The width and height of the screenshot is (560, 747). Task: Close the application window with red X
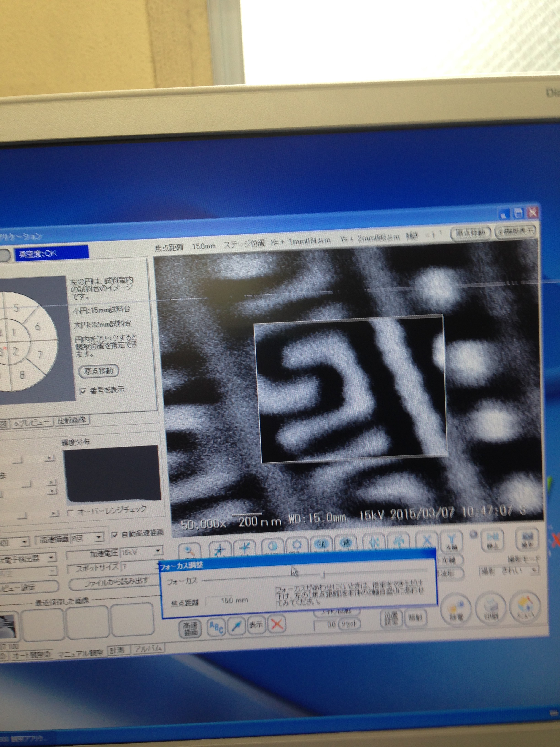(533, 212)
